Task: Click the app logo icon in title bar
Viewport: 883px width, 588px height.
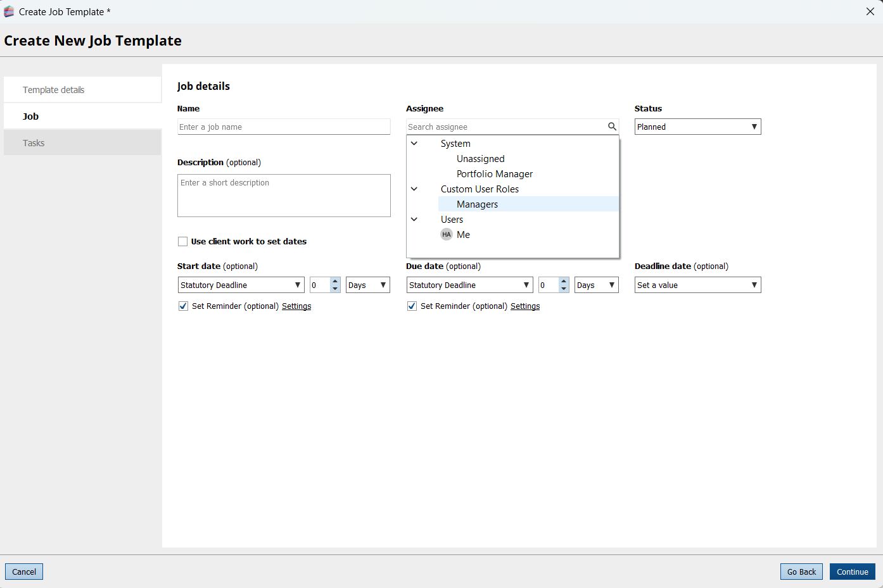Action: pos(9,11)
